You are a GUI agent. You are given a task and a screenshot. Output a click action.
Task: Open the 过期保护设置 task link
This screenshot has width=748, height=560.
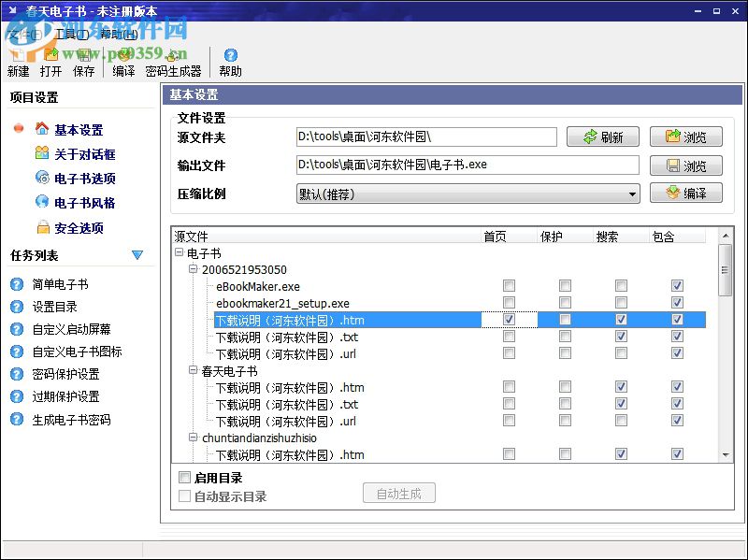[65, 396]
